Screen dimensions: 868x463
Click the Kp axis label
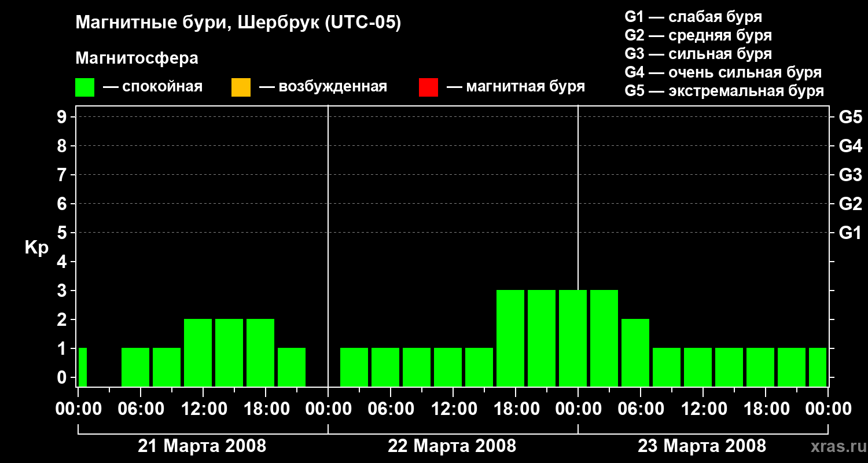click(36, 248)
